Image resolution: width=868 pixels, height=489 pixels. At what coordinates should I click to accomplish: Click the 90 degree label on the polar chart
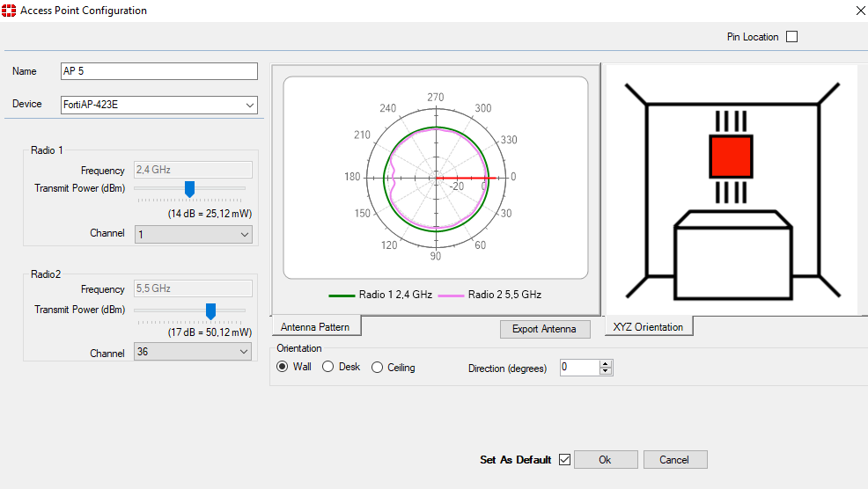point(436,256)
